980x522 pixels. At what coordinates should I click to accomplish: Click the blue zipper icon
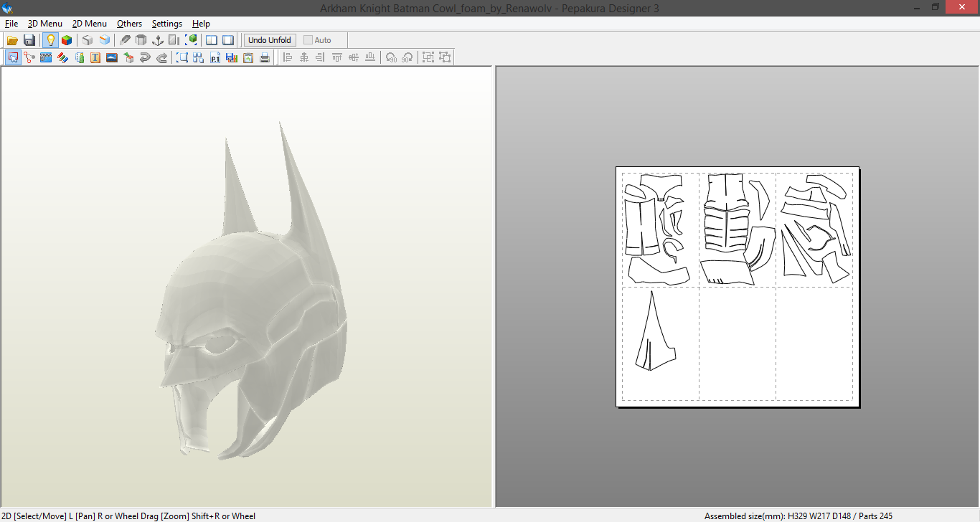pos(46,57)
